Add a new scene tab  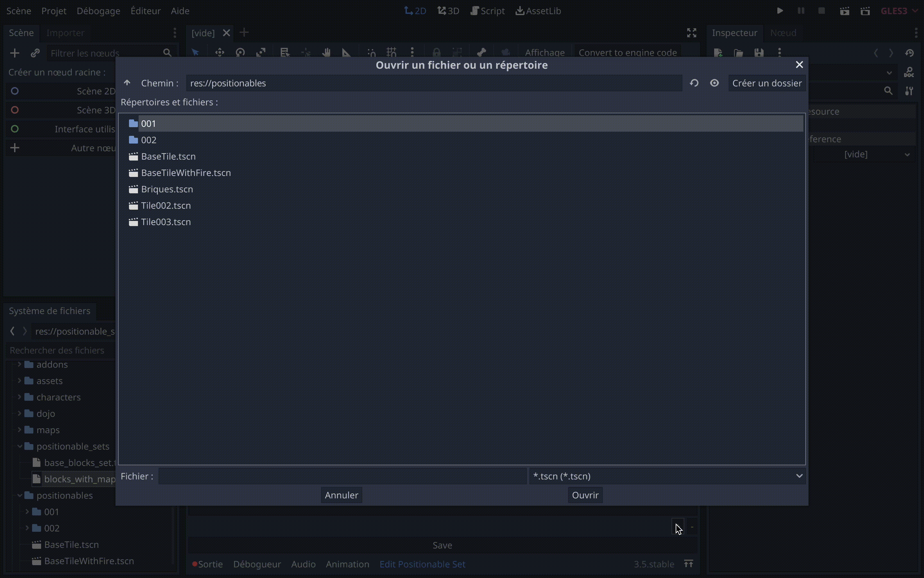pyautogui.click(x=244, y=33)
